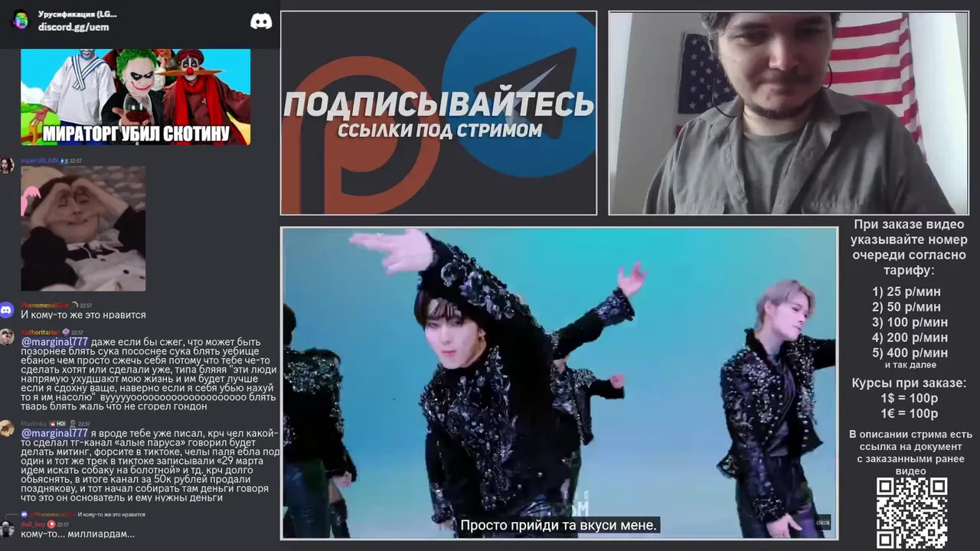Open supervilLAIN's heart-hands GIF attachment
Viewport: 980px width, 551px height.
pos(83,229)
